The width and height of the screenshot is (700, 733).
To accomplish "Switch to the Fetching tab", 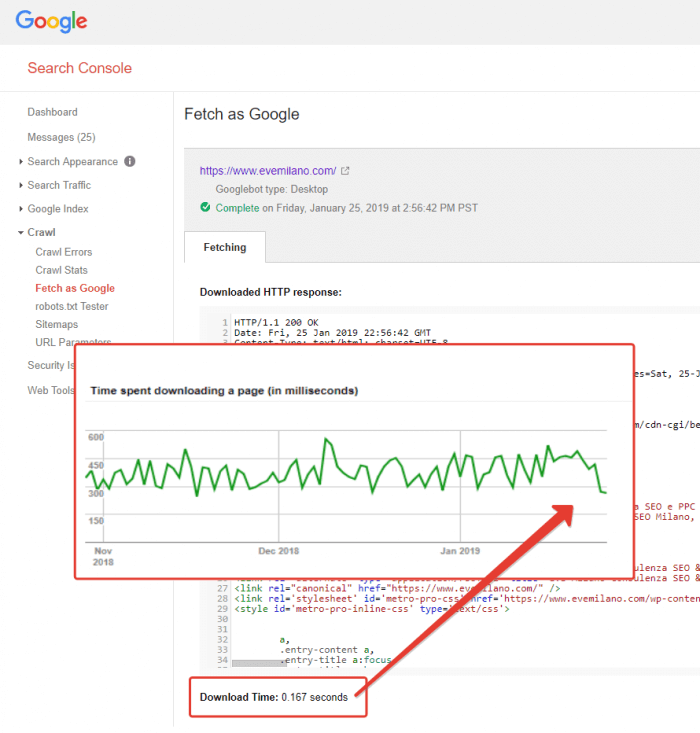I will (x=224, y=247).
